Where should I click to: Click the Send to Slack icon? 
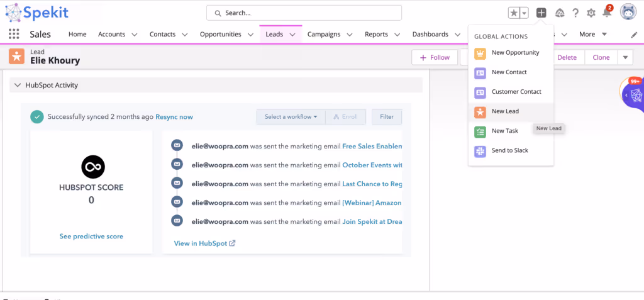click(x=480, y=151)
